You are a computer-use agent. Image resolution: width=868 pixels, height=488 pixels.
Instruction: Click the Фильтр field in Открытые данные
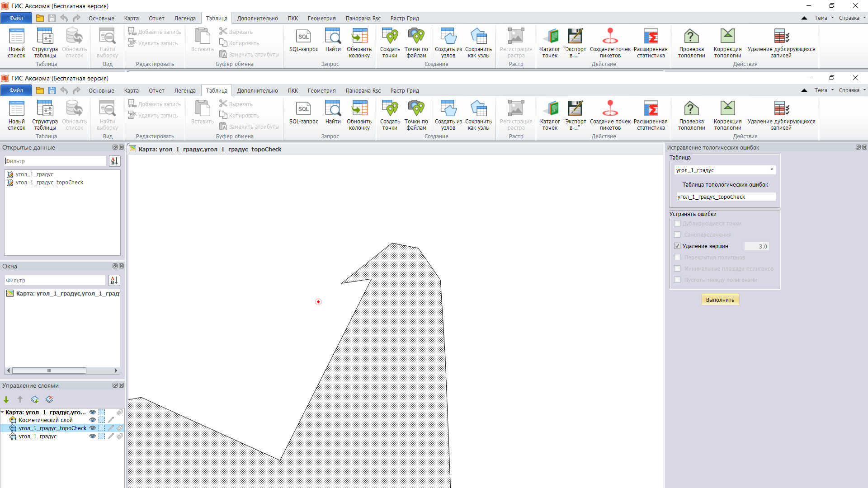coord(54,160)
